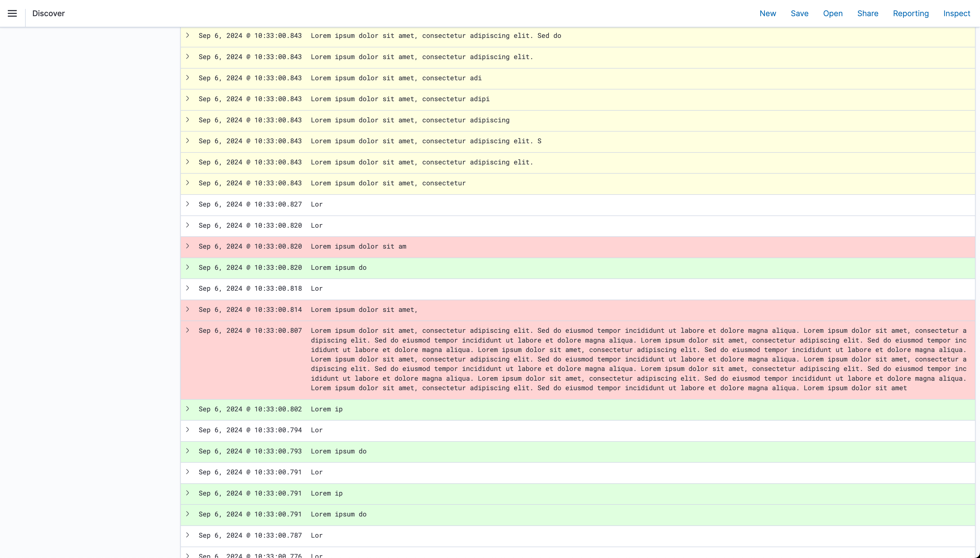Click the Discover breadcrumb title
Screen dimensions: 980x558
48,13
